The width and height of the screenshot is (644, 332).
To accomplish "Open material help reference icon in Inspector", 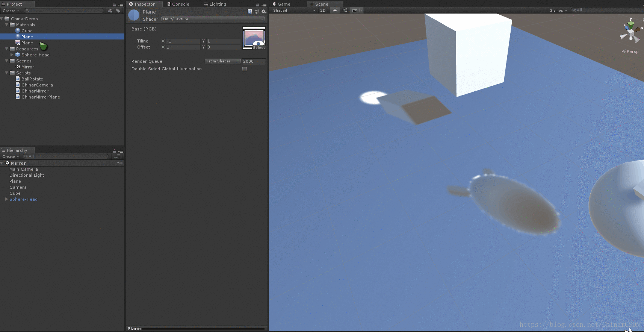I will [250, 12].
